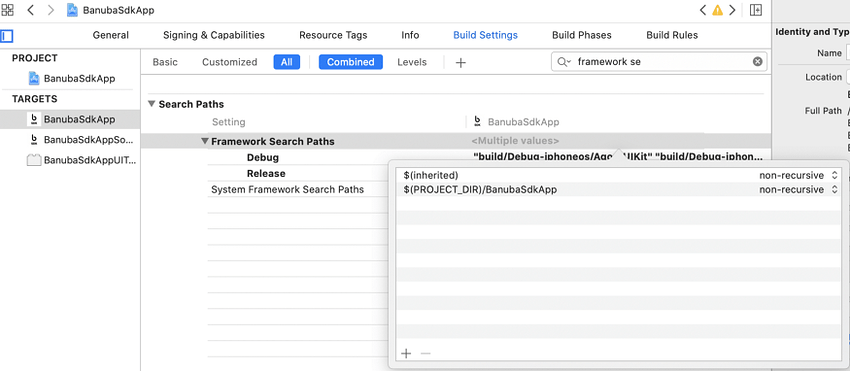The image size is (850, 371).
Task: Open the Info tab
Action: point(410,35)
